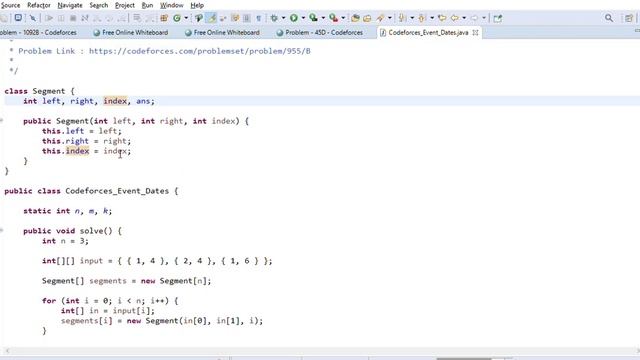The image size is (640, 360).
Task: Collapse the solve() method fold marker
Action: click(x=2, y=231)
